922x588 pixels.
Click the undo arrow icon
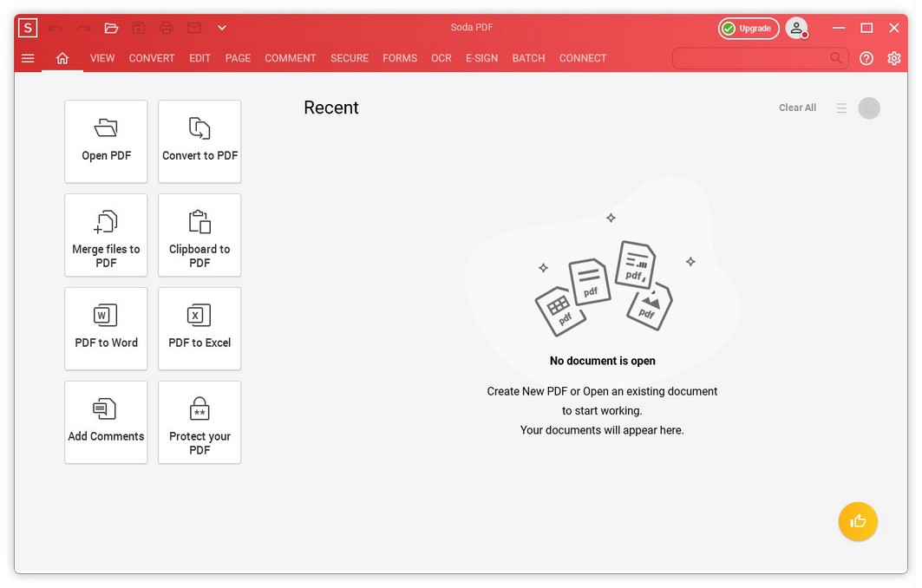56,28
